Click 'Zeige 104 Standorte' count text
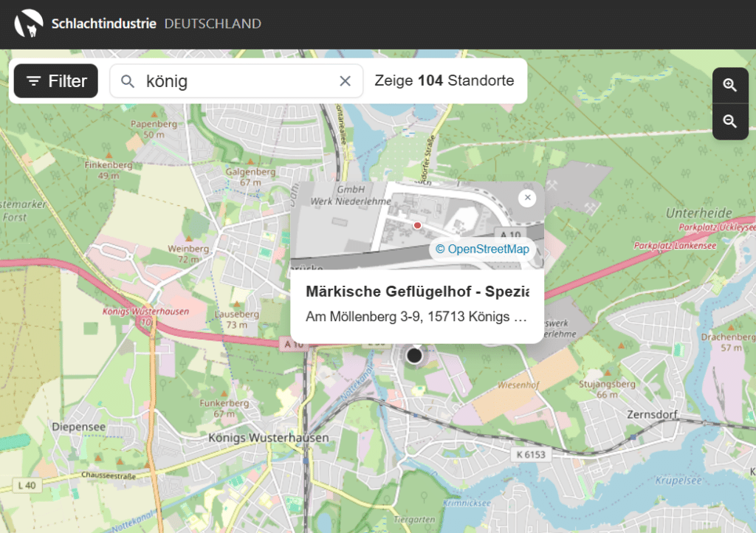756x533 pixels. 444,80
